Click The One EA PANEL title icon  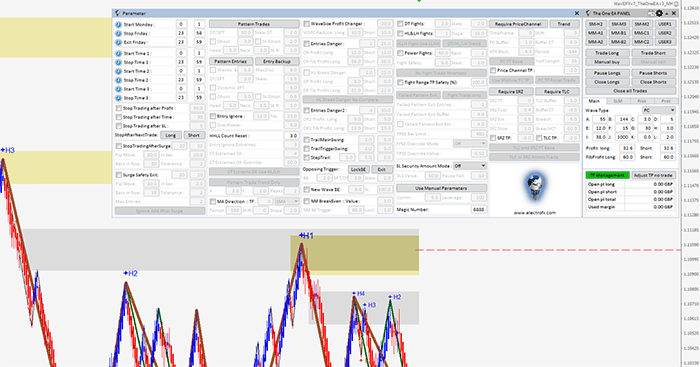click(x=588, y=13)
